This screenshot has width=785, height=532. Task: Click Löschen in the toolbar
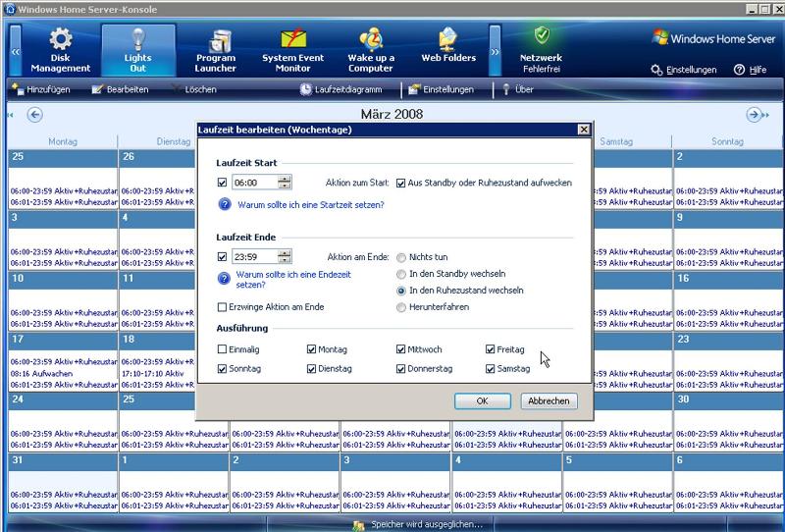(x=193, y=89)
